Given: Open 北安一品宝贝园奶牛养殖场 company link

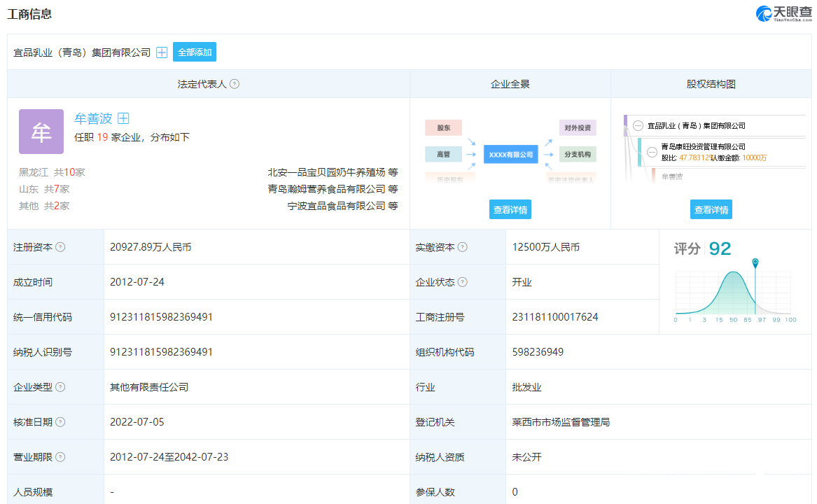Looking at the screenshot, I should click(x=326, y=172).
